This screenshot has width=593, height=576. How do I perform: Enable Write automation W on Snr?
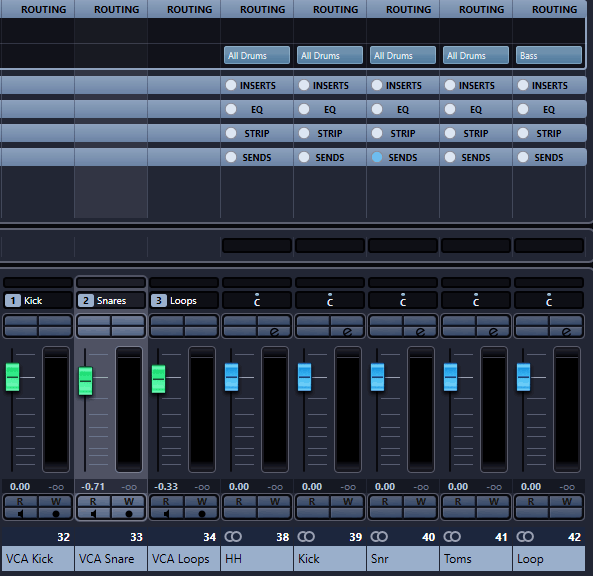click(x=420, y=501)
